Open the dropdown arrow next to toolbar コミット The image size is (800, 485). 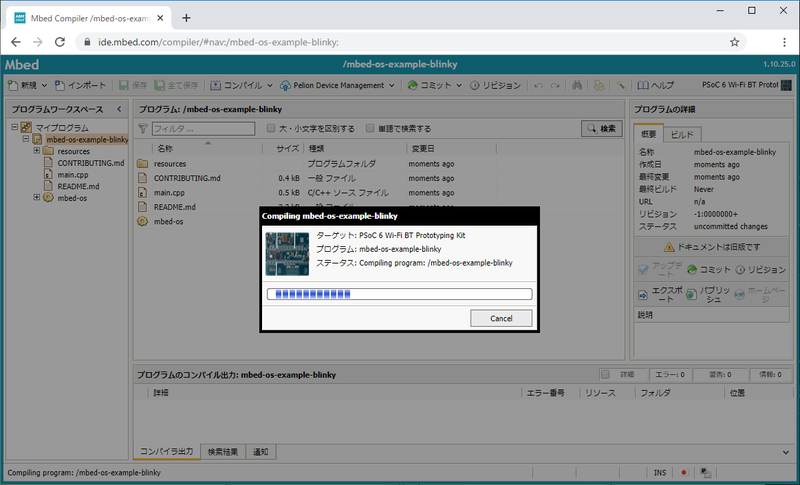[x=459, y=85]
